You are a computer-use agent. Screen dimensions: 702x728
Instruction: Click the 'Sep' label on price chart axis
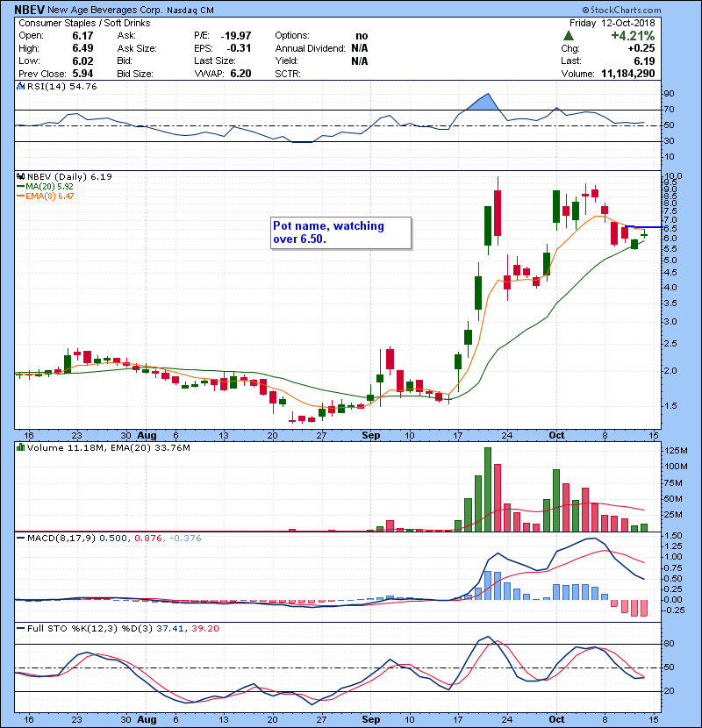click(x=371, y=435)
